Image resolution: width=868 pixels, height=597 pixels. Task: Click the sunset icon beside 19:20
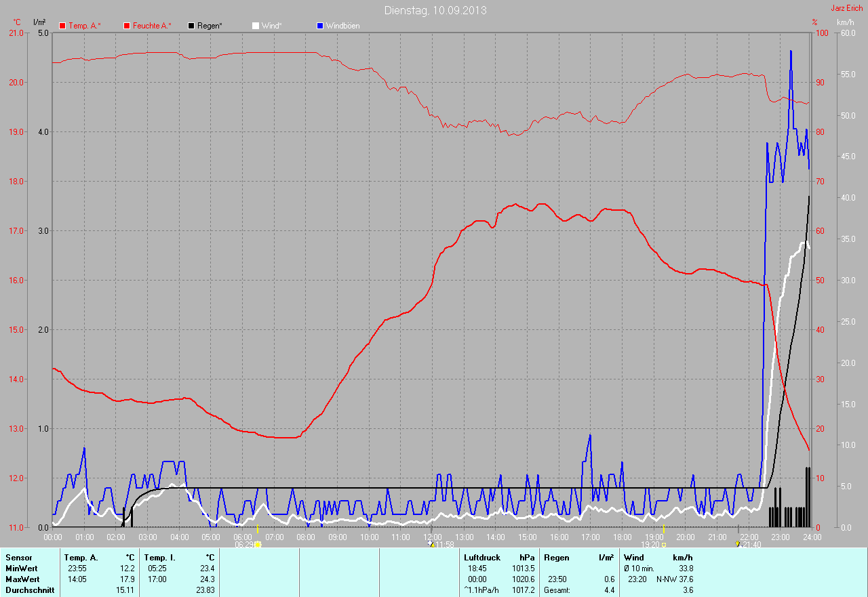(x=663, y=544)
